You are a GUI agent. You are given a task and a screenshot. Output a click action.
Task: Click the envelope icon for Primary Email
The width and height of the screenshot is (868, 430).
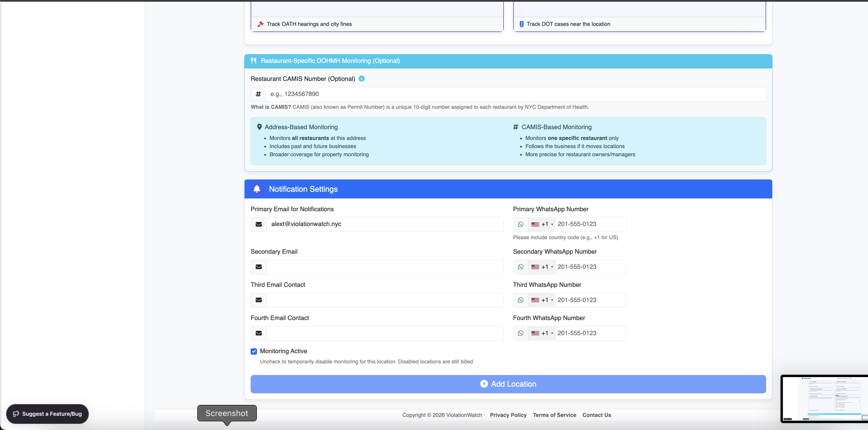coord(258,224)
